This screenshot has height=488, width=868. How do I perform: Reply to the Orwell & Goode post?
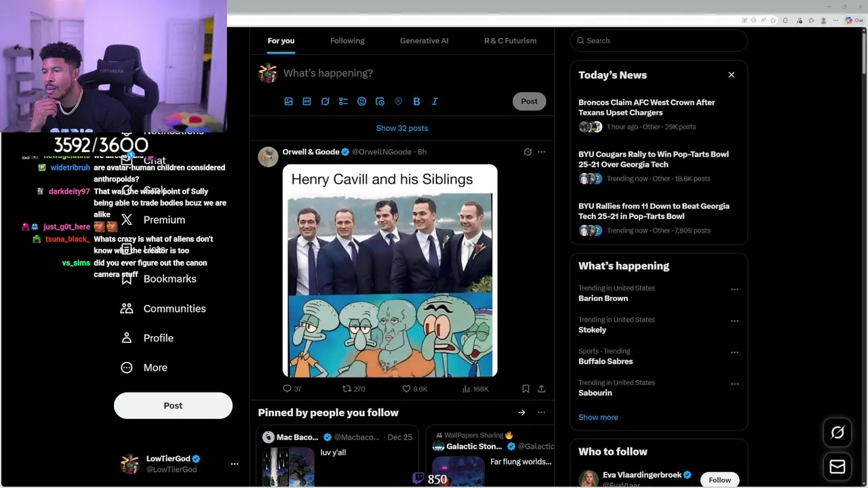(x=292, y=389)
